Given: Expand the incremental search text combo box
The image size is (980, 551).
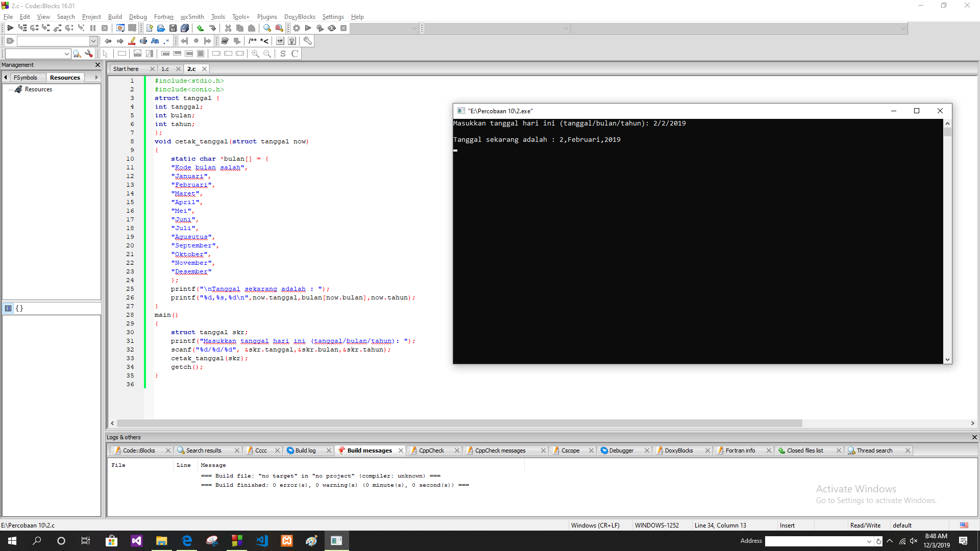Looking at the screenshot, I should click(93, 41).
